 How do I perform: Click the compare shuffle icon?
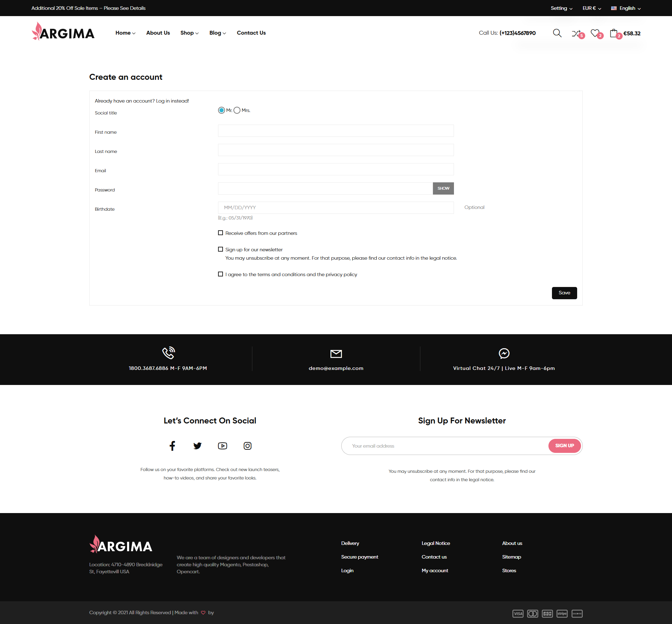coord(576,34)
